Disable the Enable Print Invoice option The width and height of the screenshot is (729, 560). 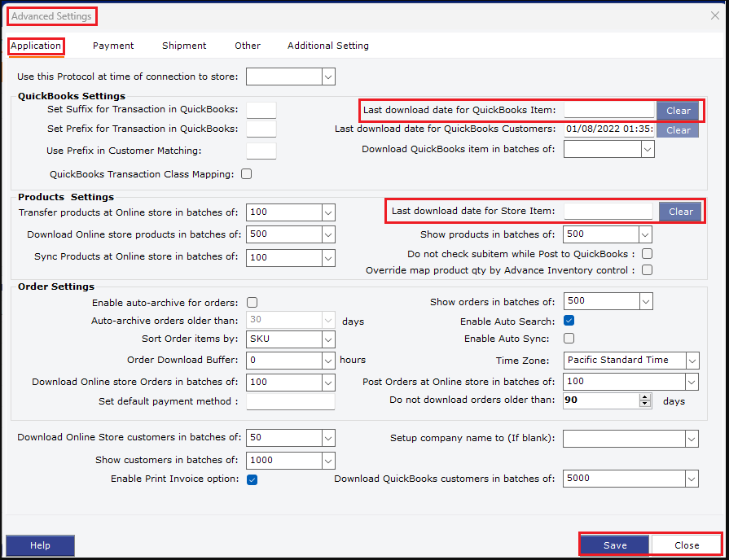click(x=252, y=479)
